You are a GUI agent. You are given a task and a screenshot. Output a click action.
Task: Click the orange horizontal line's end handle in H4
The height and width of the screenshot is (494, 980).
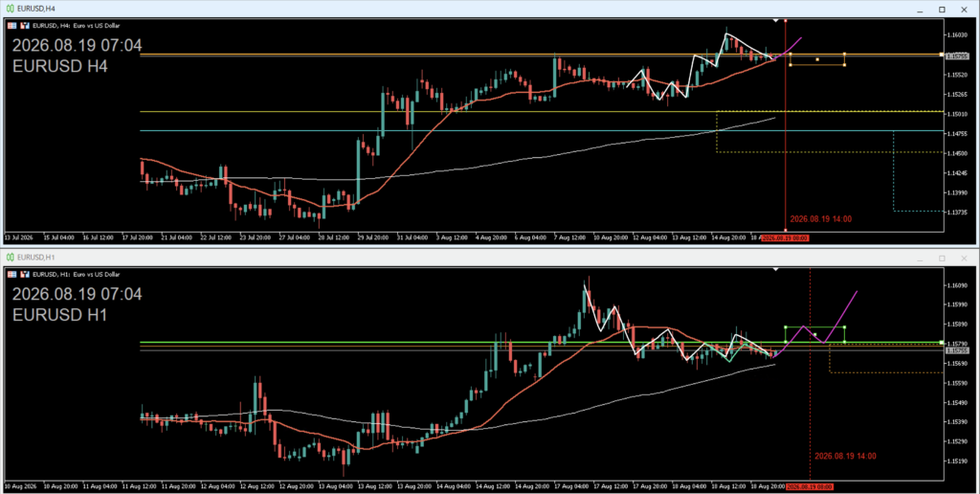pyautogui.click(x=942, y=55)
